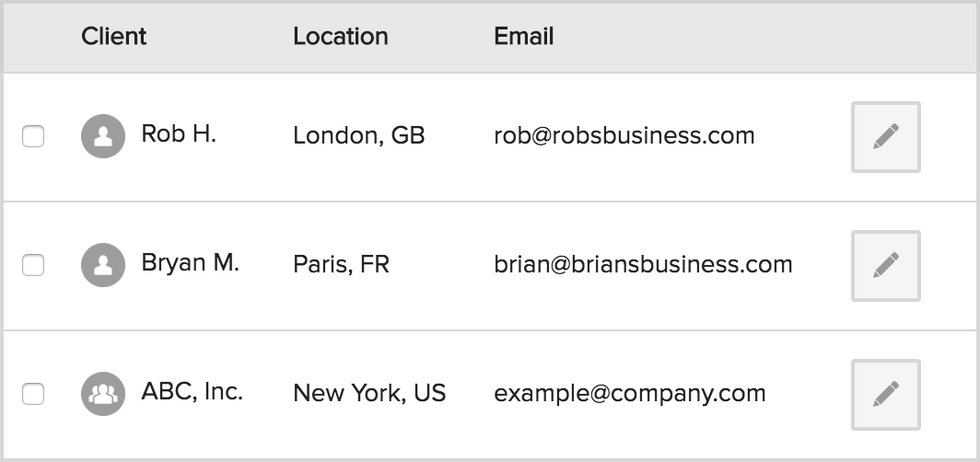Click the Location column header
The image size is (980, 462).
coord(341,37)
